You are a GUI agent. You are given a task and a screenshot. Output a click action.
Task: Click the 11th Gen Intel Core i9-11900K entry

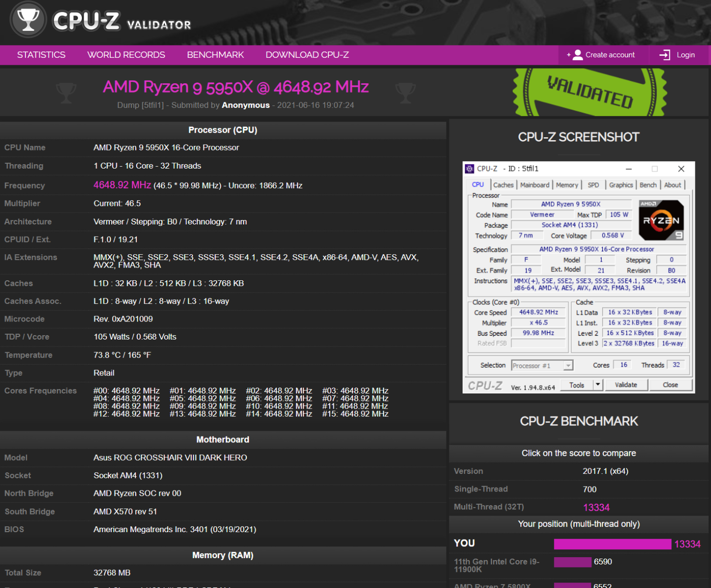(497, 565)
